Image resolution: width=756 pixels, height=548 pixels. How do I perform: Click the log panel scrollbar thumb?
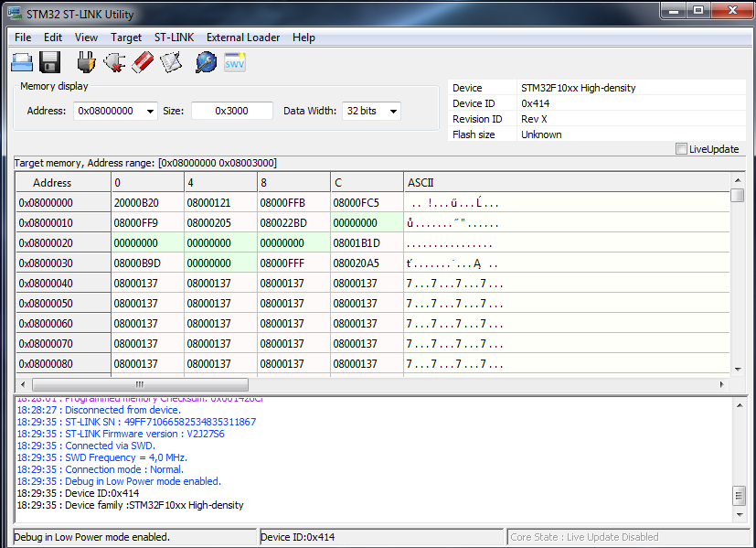click(740, 496)
